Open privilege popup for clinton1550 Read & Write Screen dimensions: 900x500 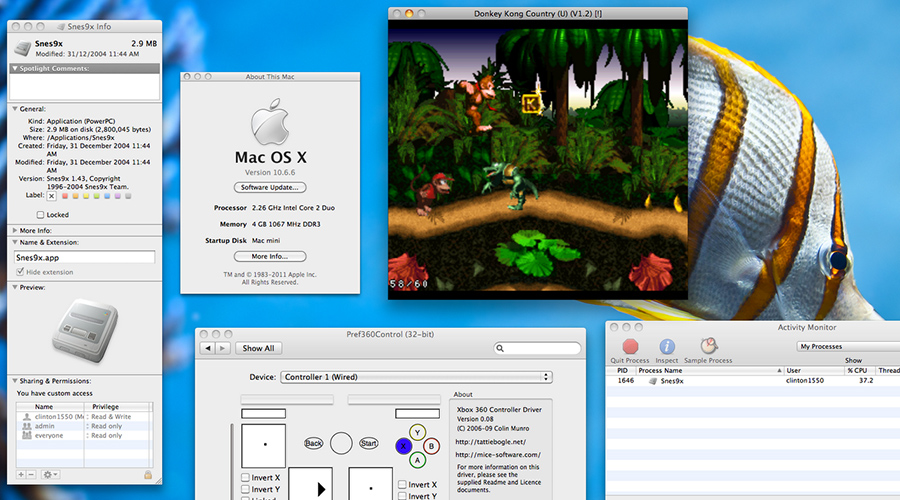(119, 417)
